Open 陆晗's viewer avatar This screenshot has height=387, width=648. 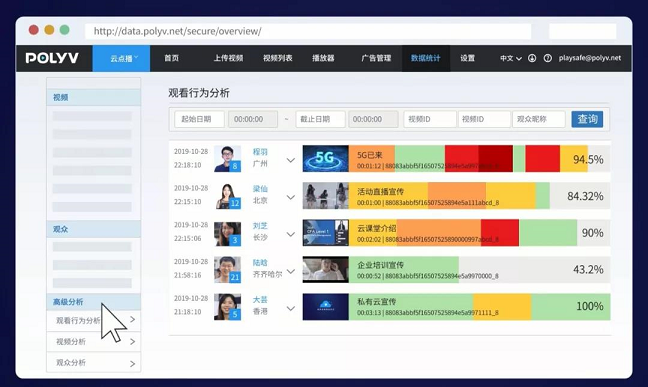click(x=227, y=270)
